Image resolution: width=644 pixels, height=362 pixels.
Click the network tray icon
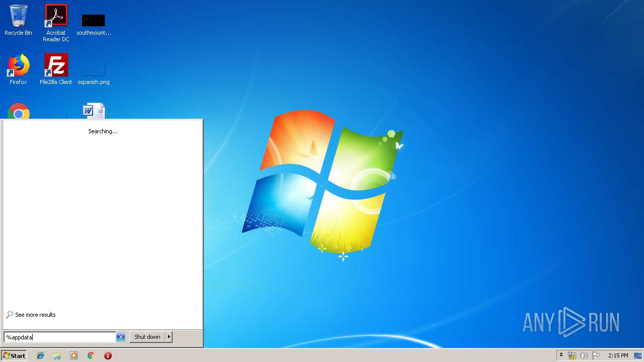tap(572, 355)
